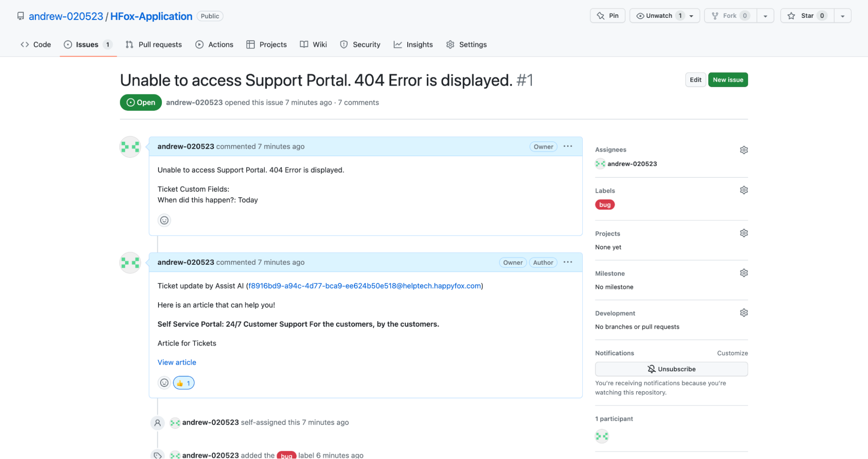This screenshot has height=459, width=868.
Task: Open the Star dropdown arrow
Action: click(x=842, y=15)
